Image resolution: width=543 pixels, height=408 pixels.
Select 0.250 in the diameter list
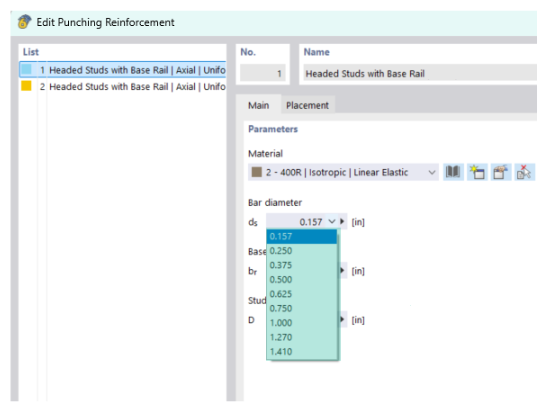[302, 251]
